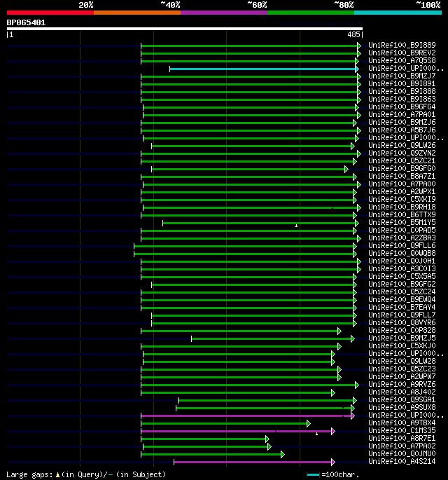448x480 pixels.
Task: Click the arrowhead ending the UniRef100_B9GFG0 bar
Action: 346,170
